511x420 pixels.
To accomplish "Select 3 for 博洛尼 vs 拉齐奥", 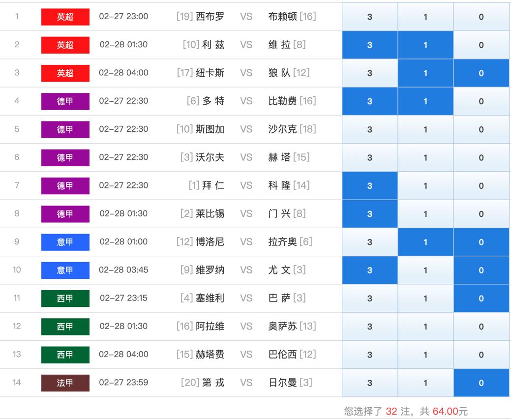I will 370,242.
